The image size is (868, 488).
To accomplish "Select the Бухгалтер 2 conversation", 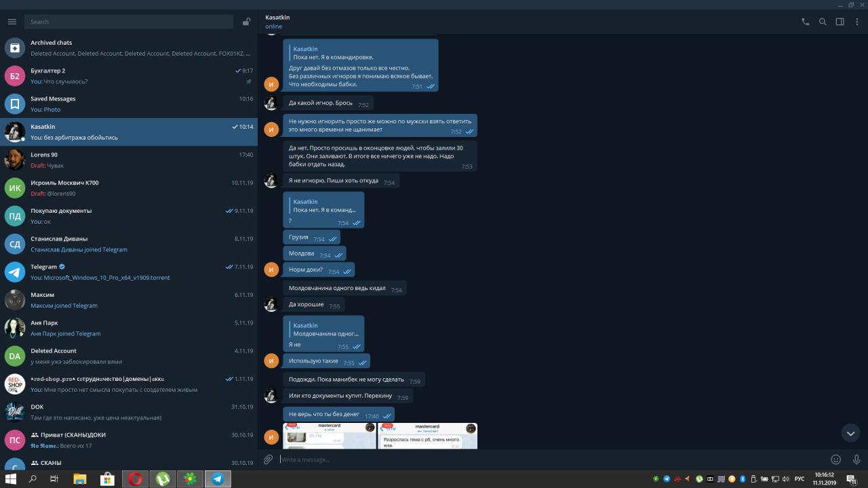I will tap(129, 76).
